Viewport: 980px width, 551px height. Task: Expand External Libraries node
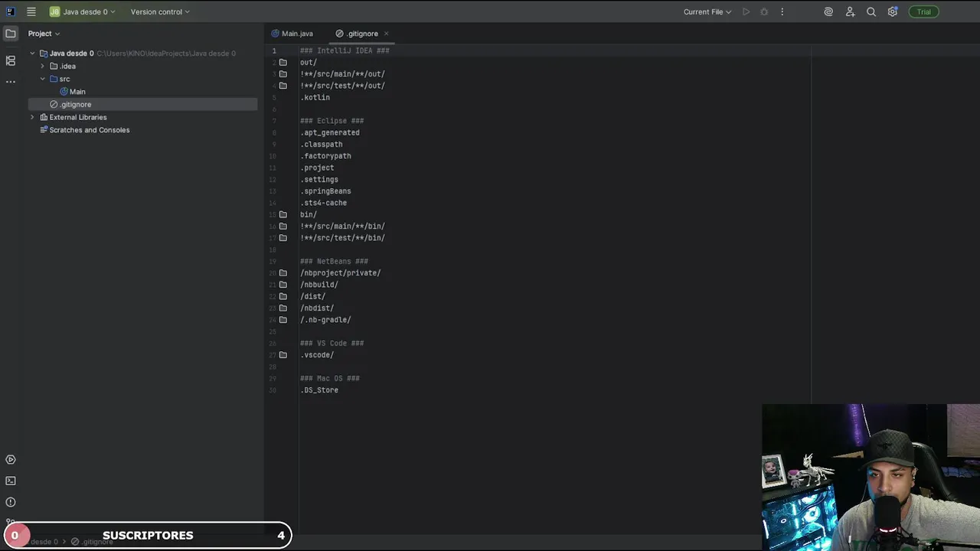pos(32,117)
